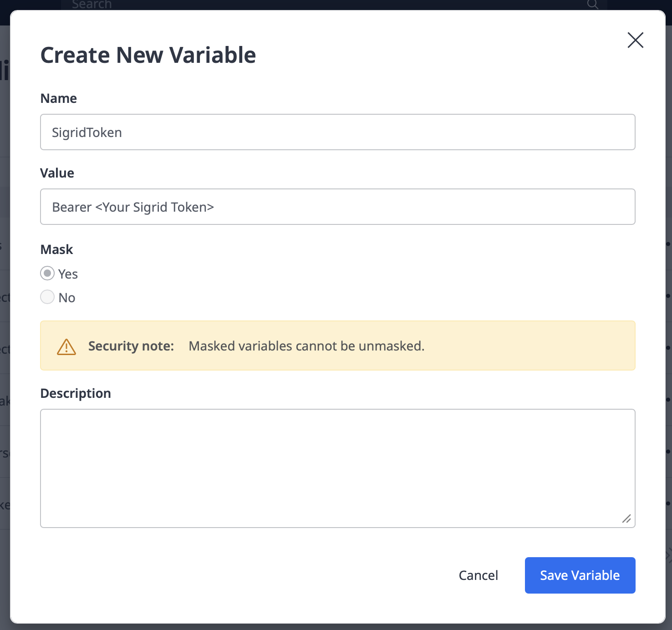Click the 'Masked variables cannot be unmasked.' text
This screenshot has height=630, width=672.
pyautogui.click(x=306, y=346)
